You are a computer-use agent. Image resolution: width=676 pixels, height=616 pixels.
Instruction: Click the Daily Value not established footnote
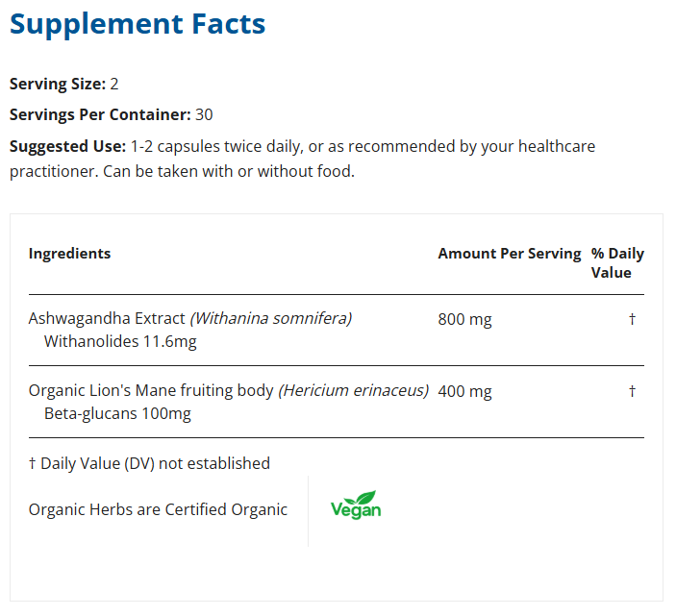[x=149, y=463]
